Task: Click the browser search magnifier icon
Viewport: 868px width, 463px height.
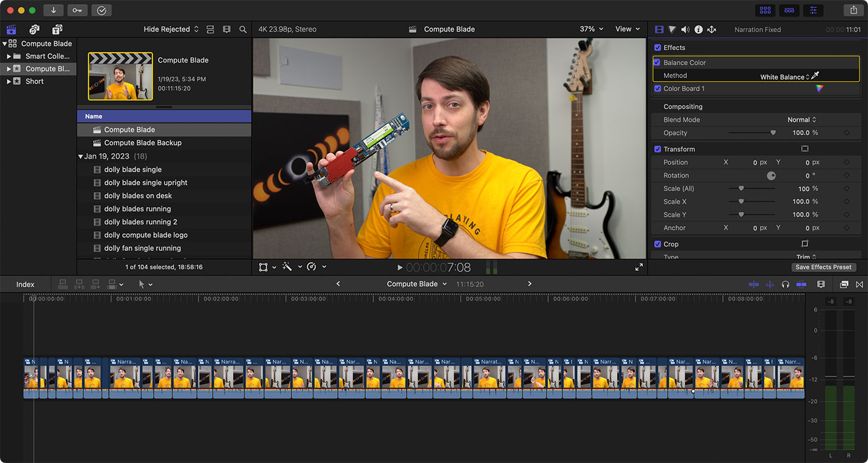Action: (243, 29)
